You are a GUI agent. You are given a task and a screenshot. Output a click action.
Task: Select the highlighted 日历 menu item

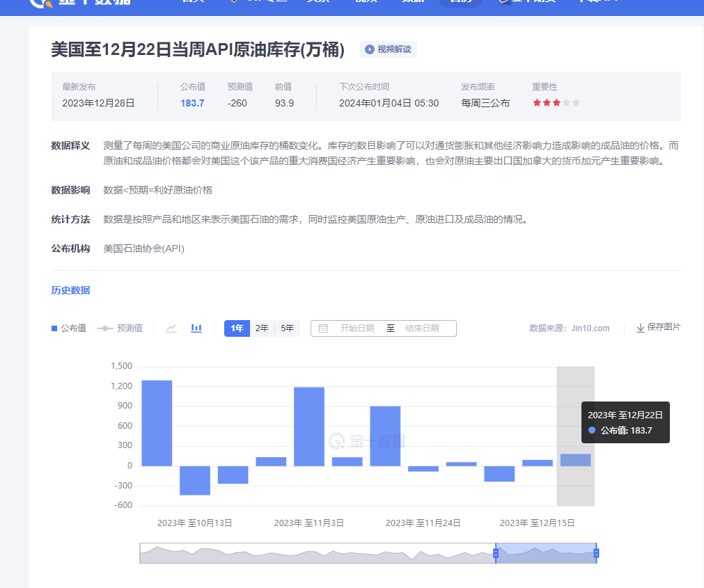pos(462,2)
